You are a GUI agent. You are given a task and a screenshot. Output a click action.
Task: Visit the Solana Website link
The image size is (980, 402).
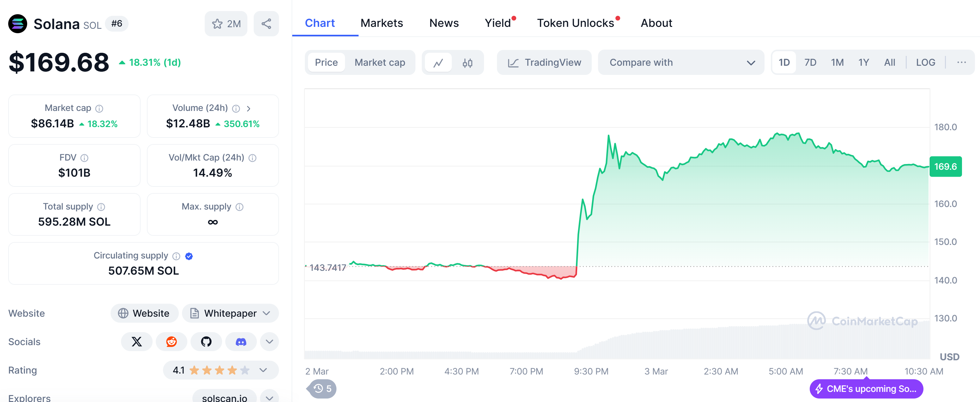144,313
